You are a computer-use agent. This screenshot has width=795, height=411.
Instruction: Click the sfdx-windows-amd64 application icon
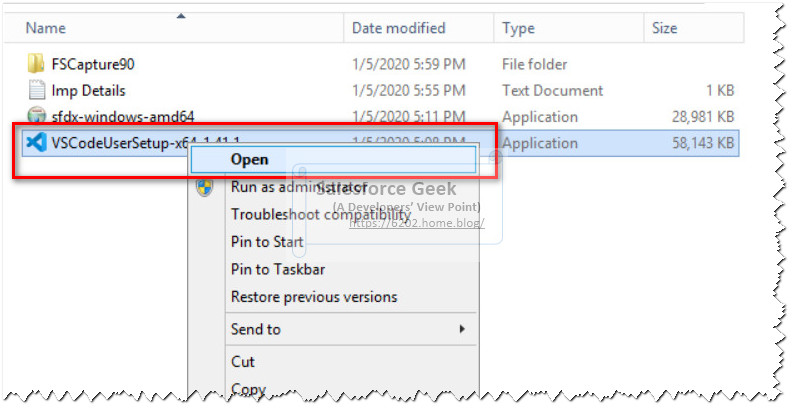coord(37,116)
